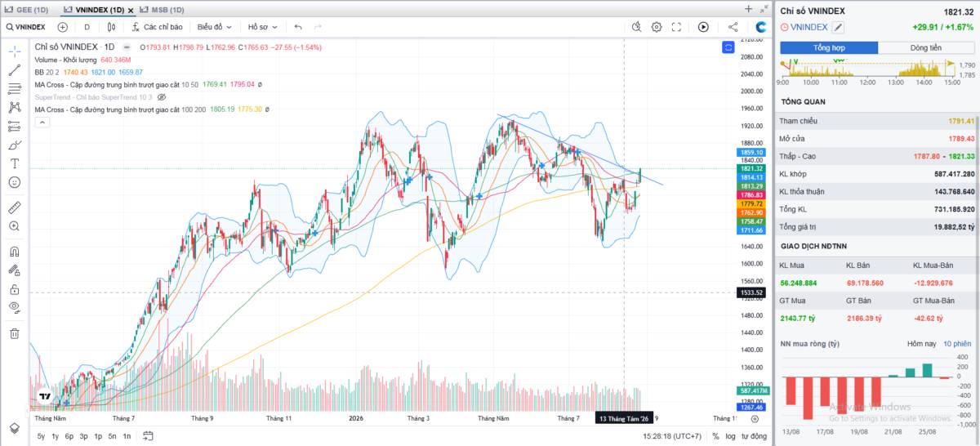Click the VNINDEX link in right panel
980x446 pixels.
pyautogui.click(x=809, y=27)
